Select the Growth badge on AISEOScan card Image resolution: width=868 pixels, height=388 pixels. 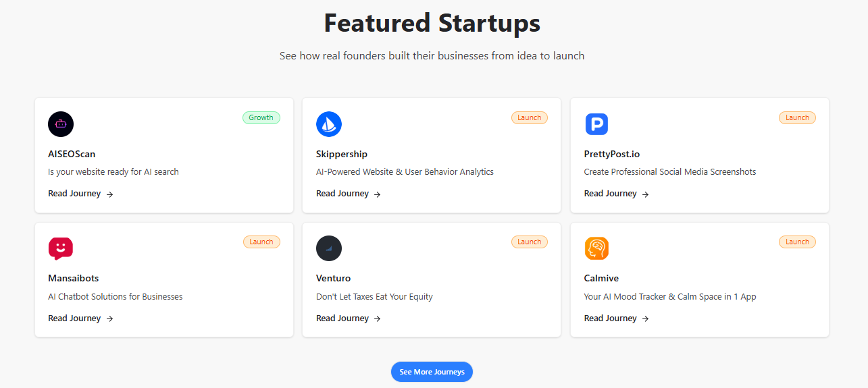coord(261,117)
